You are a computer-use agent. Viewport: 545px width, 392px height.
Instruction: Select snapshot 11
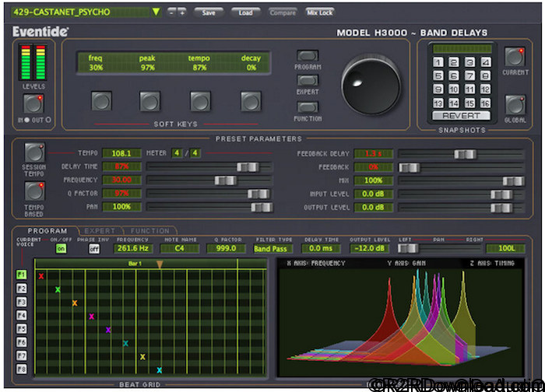click(469, 89)
